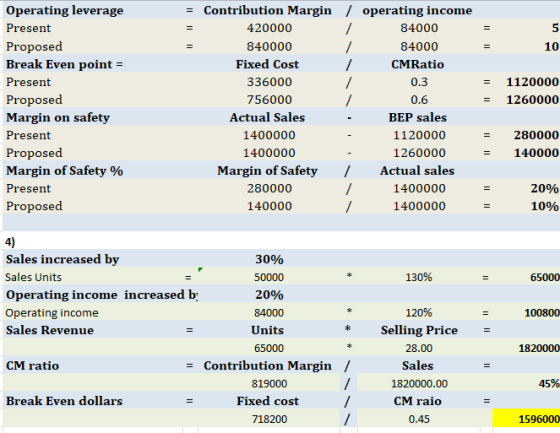
Task: Click the sales value 1820000.00
Action: [x=419, y=384]
